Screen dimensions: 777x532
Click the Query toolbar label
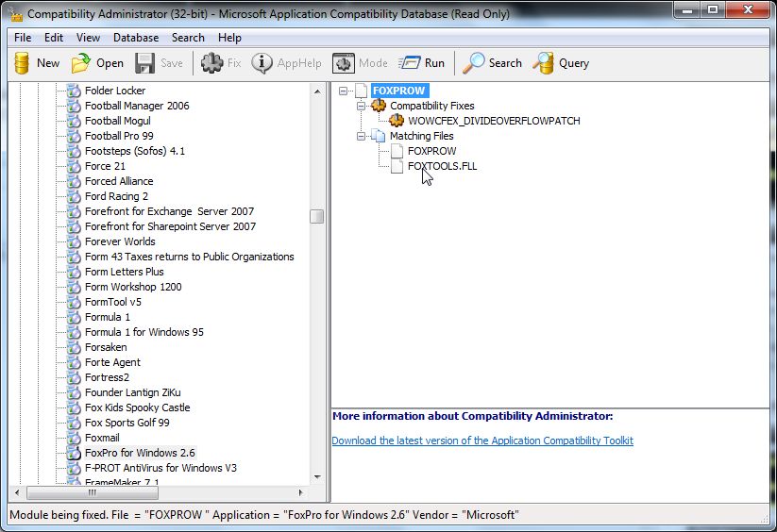(x=574, y=63)
